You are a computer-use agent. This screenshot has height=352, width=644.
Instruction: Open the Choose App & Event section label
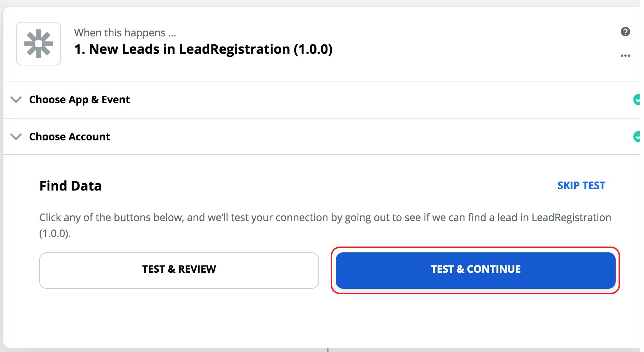(79, 100)
